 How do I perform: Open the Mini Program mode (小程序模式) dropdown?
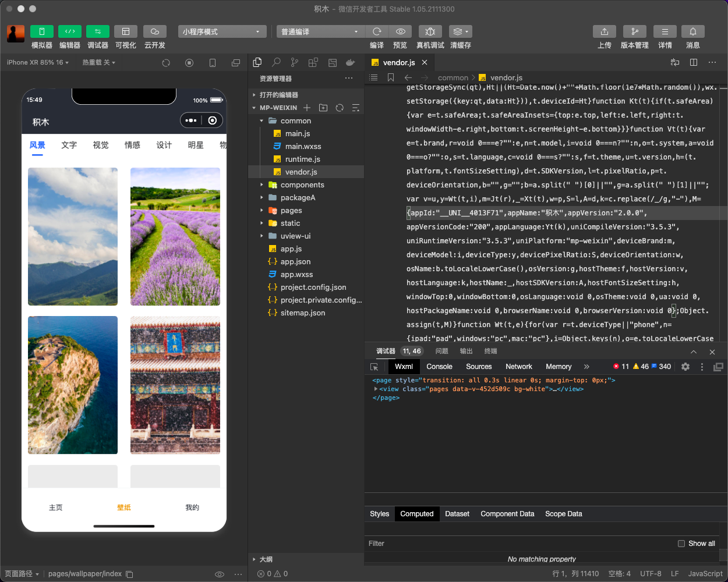click(222, 31)
